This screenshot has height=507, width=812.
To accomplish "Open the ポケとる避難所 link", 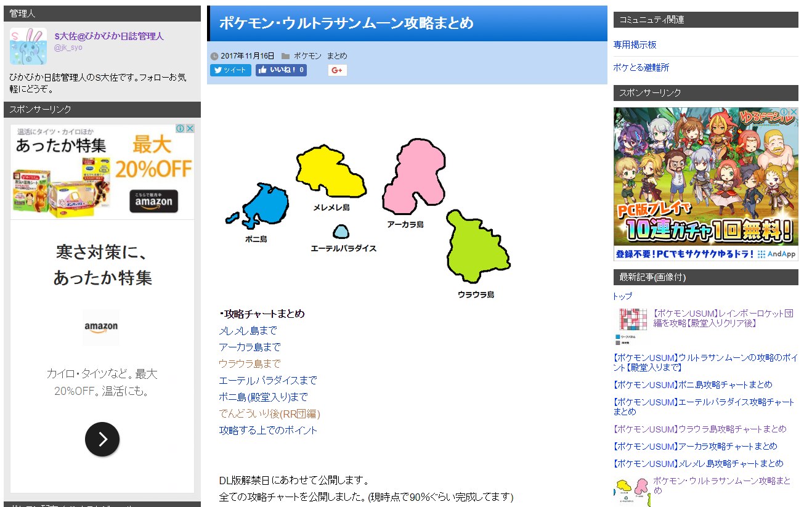I will pyautogui.click(x=641, y=67).
